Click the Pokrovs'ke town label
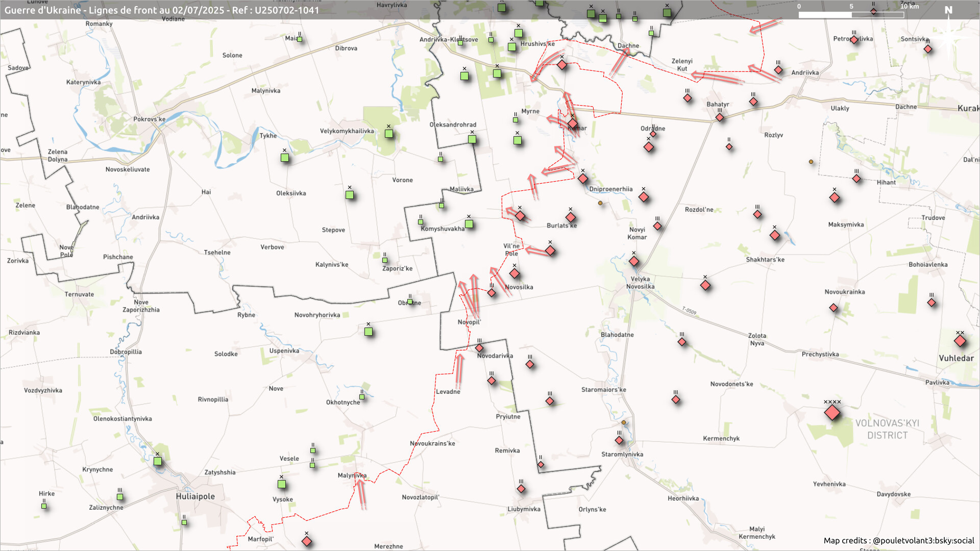980x551 pixels. (x=150, y=119)
